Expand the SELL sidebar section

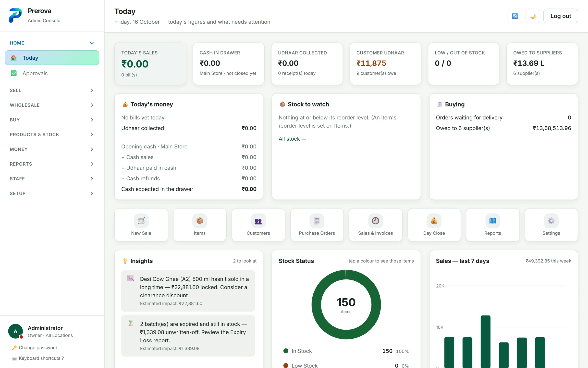(x=52, y=90)
